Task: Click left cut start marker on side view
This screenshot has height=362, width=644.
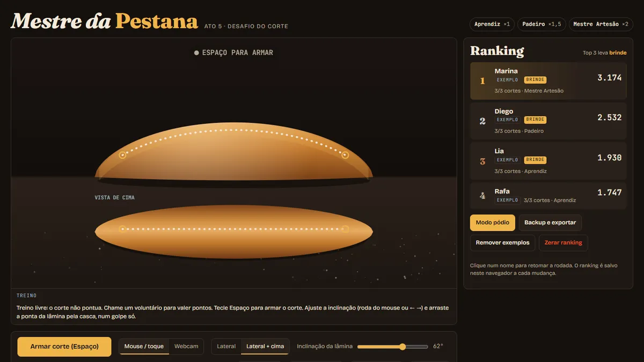Action: 122,155
